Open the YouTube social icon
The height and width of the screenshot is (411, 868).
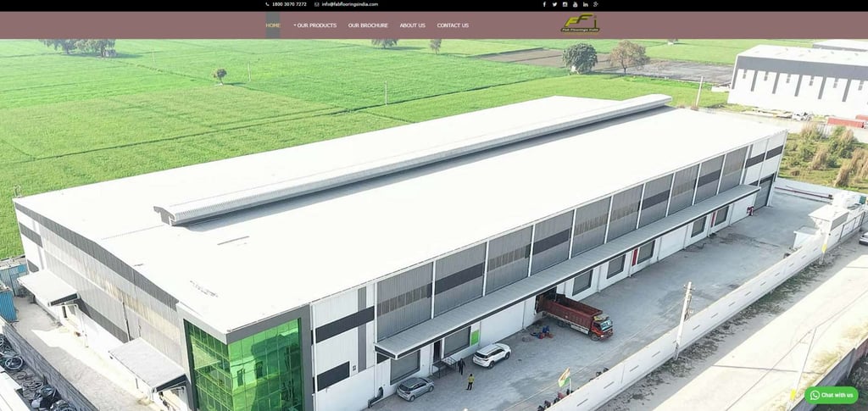coord(575,4)
